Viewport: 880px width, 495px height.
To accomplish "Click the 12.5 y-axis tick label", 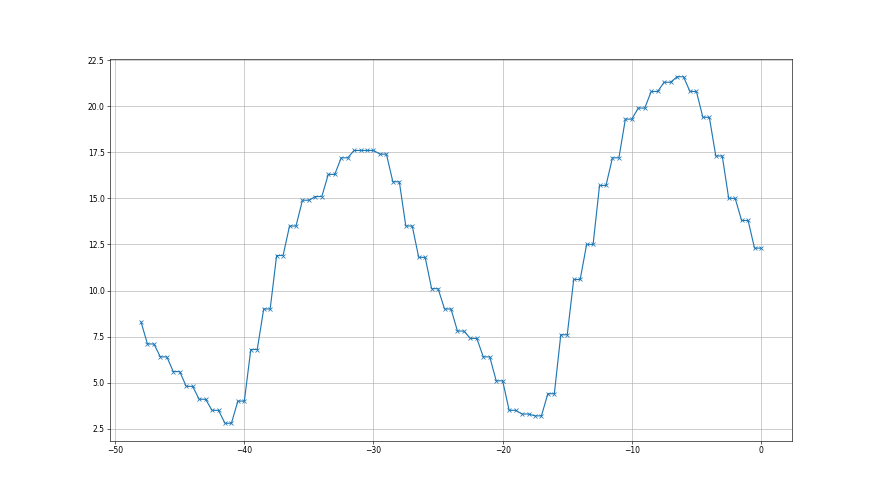I will pos(95,245).
